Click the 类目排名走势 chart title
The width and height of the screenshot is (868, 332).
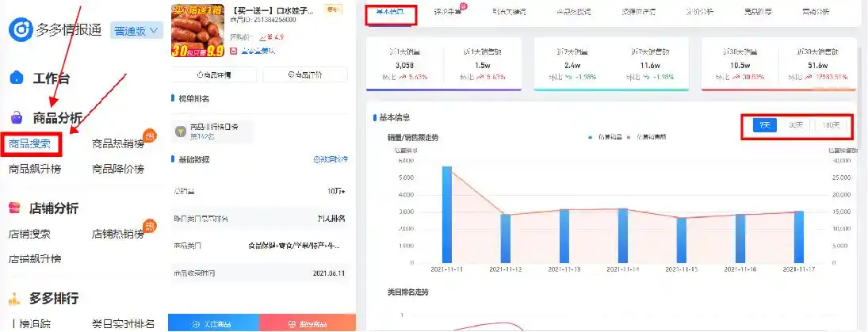click(407, 291)
